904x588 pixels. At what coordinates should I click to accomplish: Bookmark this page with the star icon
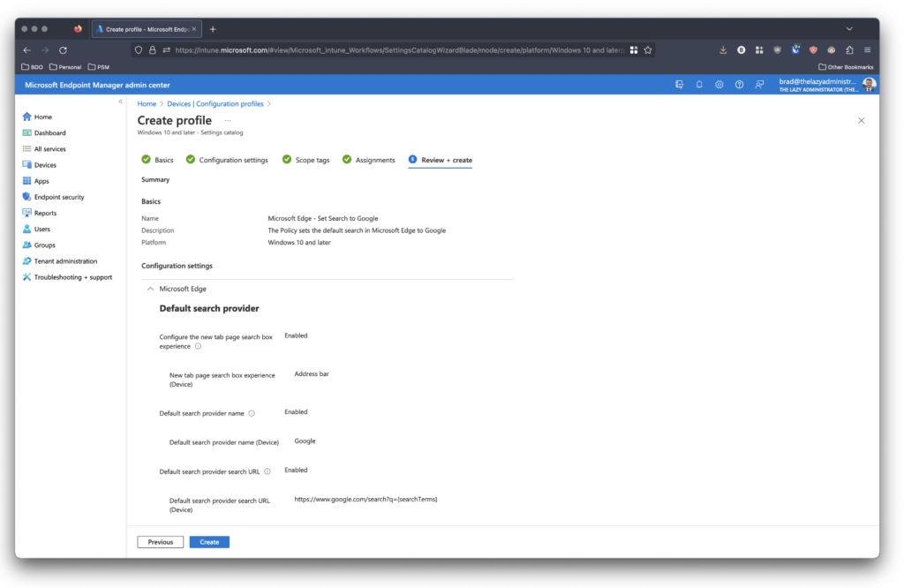[648, 50]
